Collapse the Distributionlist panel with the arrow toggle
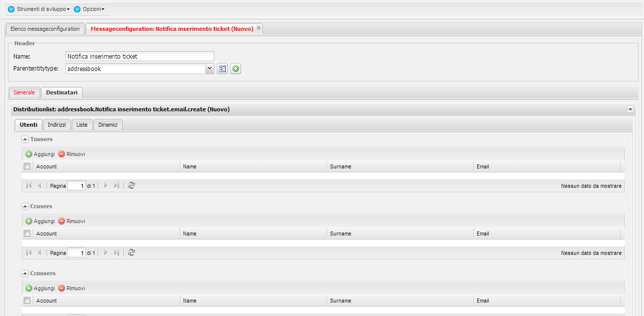The width and height of the screenshot is (644, 316). pos(630,108)
